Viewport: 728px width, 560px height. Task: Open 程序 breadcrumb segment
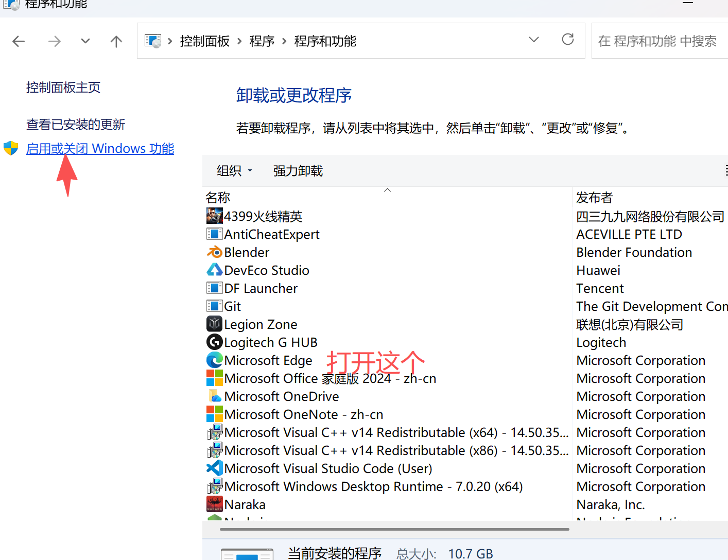[x=262, y=41]
